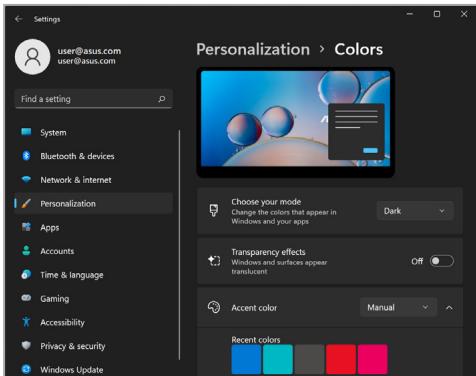Click the Choose your mode brush icon
Screen dimensions: 476x376
pyautogui.click(x=214, y=211)
